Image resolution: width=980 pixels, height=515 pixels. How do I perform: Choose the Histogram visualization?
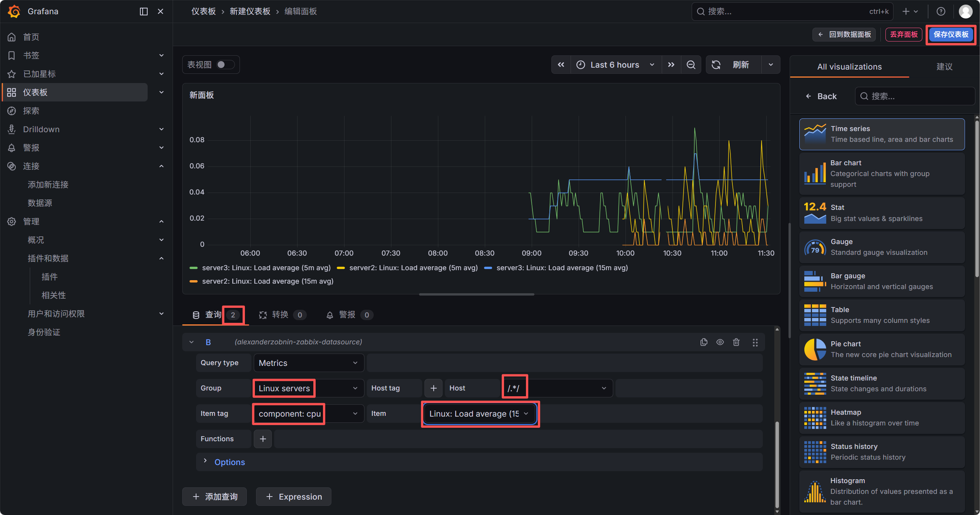[x=882, y=492]
